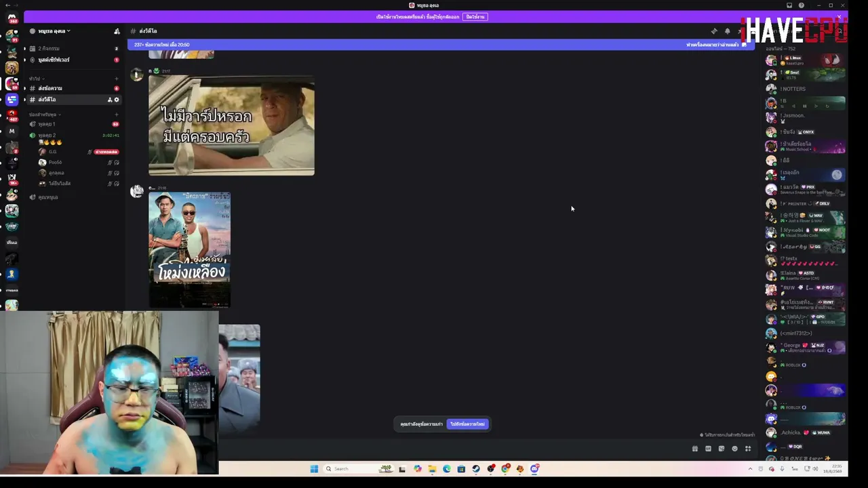Open the member with ASTD tag

806,275
